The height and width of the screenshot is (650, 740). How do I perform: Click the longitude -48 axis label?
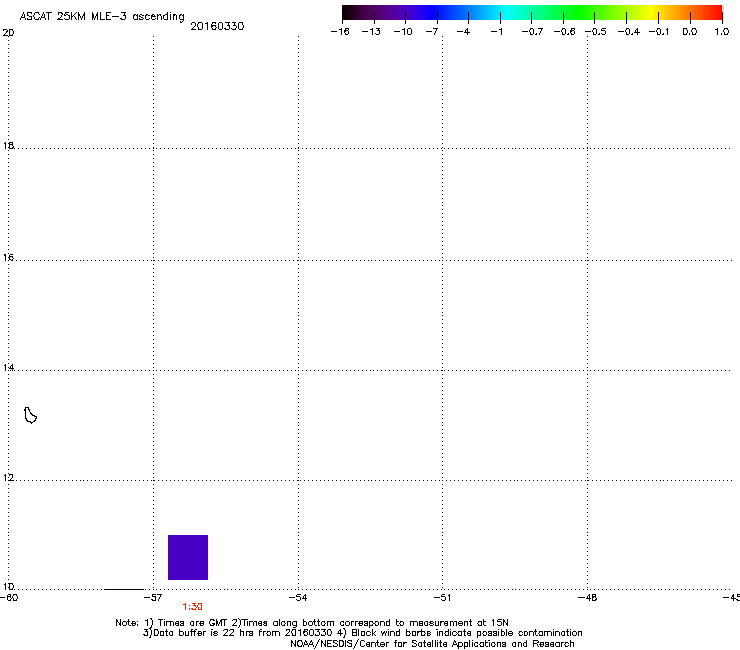click(588, 598)
